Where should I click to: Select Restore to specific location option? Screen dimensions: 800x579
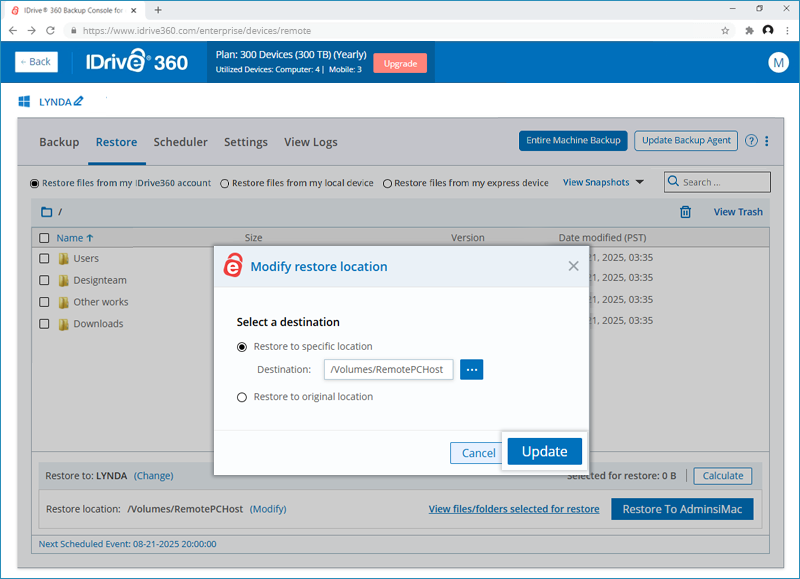tap(242, 347)
